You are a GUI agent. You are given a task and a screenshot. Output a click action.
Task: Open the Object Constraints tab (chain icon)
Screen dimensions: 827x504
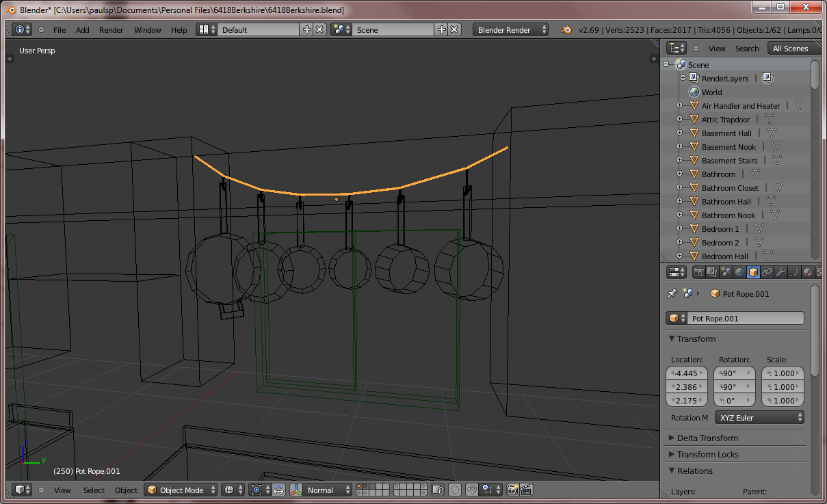(x=767, y=272)
